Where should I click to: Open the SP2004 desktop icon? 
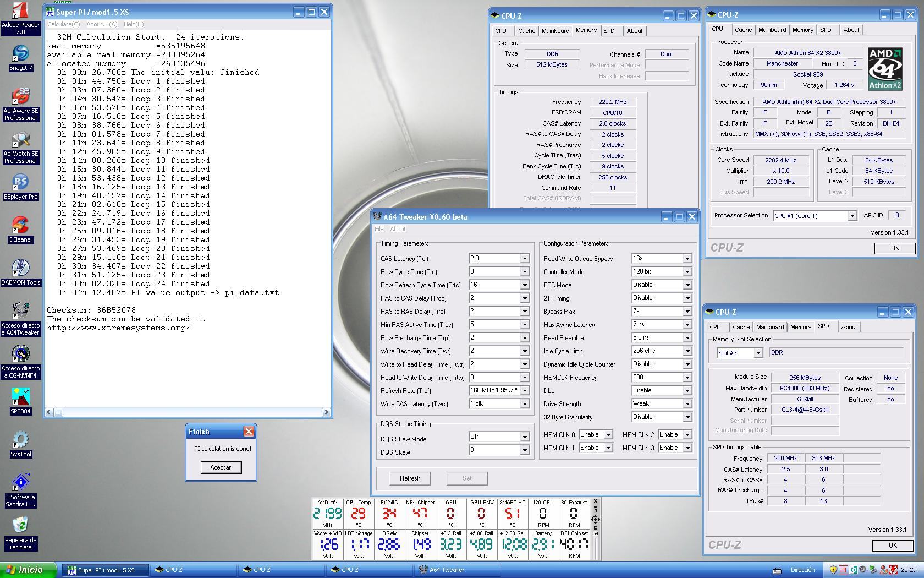(20, 398)
